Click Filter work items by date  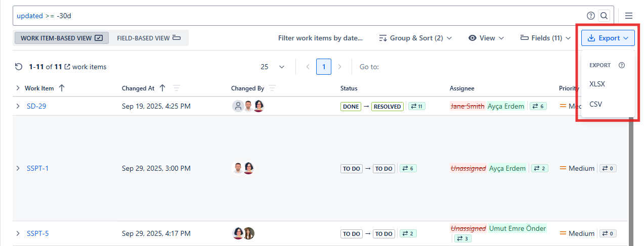(320, 38)
